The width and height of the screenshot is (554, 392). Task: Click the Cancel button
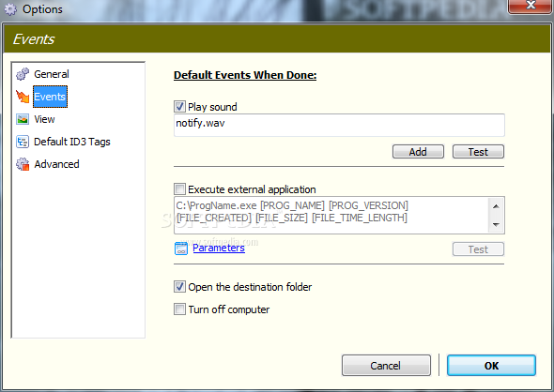[386, 365]
